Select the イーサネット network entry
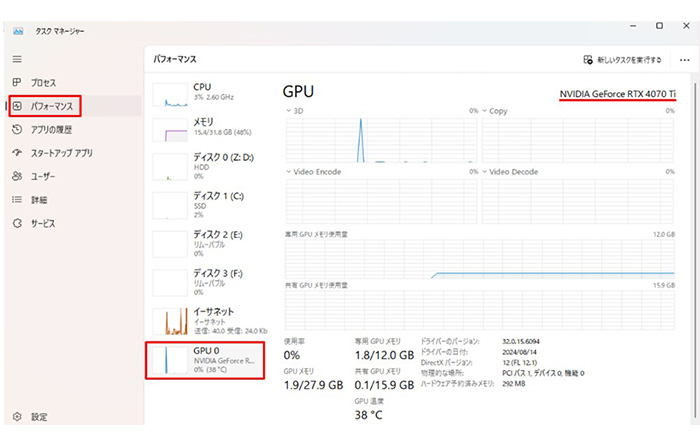 (205, 320)
